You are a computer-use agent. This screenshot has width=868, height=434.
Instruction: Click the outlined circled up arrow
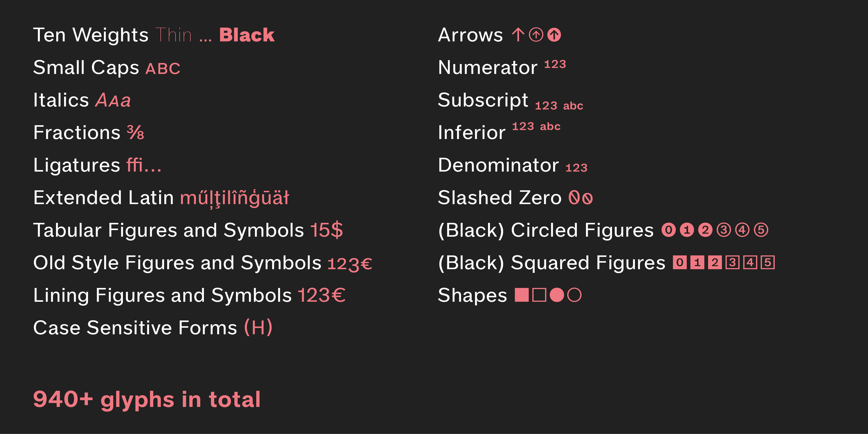[x=536, y=35]
